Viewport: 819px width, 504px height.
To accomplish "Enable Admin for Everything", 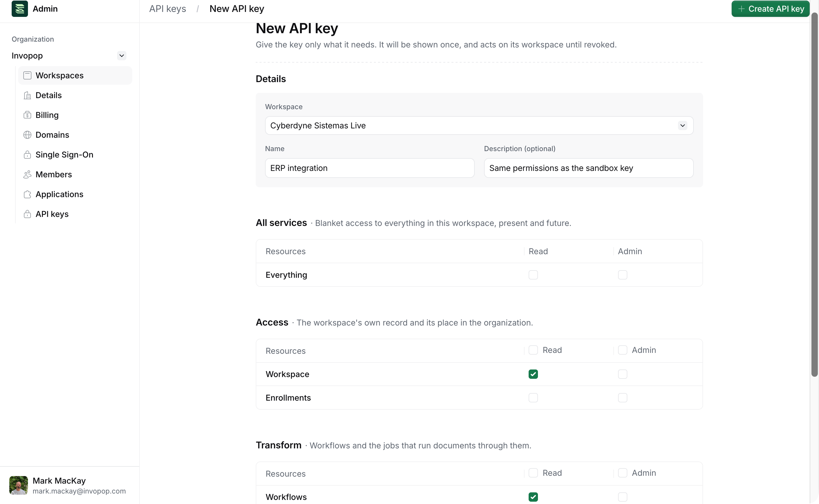I will (622, 275).
